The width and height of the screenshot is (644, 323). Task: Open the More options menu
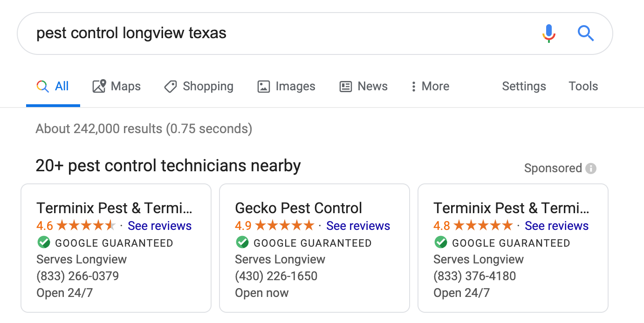click(430, 87)
